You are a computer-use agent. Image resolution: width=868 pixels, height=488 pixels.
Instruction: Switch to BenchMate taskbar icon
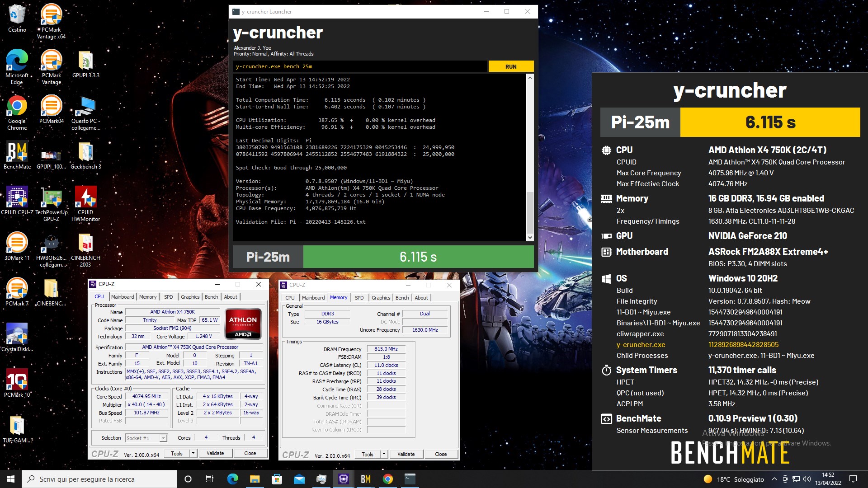point(365,479)
